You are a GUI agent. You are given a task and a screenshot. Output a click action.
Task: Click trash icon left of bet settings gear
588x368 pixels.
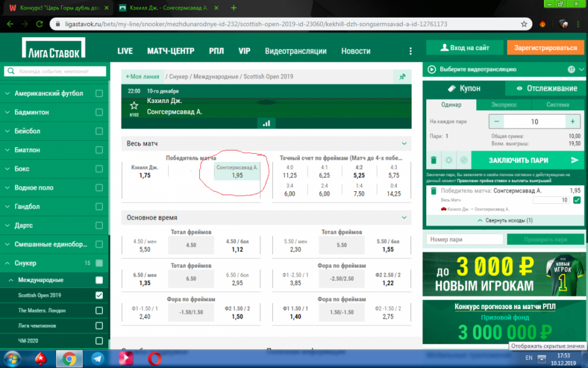coord(433,160)
